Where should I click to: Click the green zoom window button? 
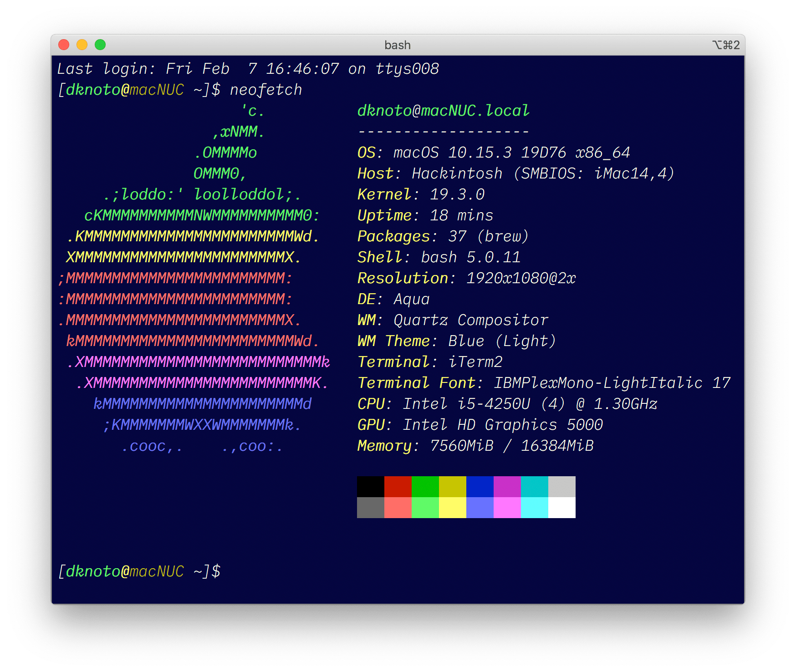click(x=100, y=45)
